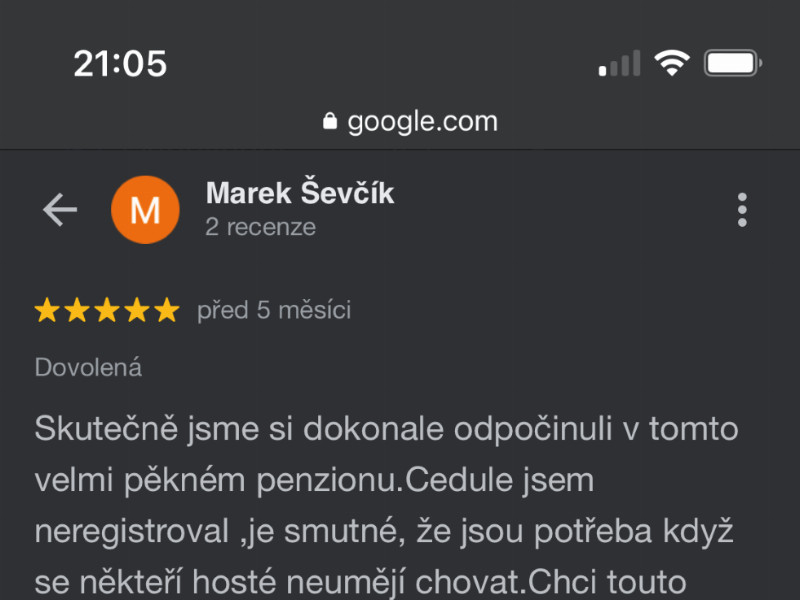The image size is (800, 600).
Task: Tap the Dovolená trip type label
Action: pyautogui.click(x=88, y=367)
